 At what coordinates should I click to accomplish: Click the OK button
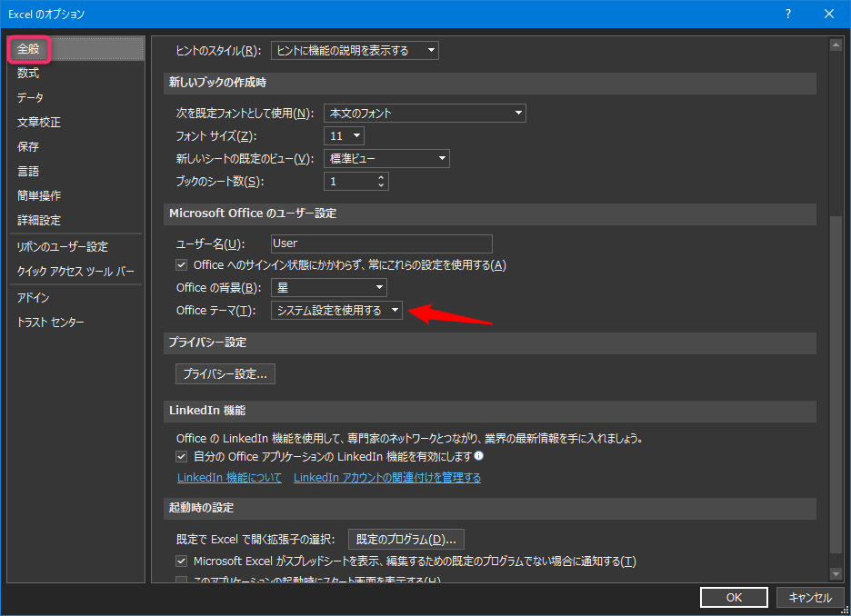click(734, 598)
